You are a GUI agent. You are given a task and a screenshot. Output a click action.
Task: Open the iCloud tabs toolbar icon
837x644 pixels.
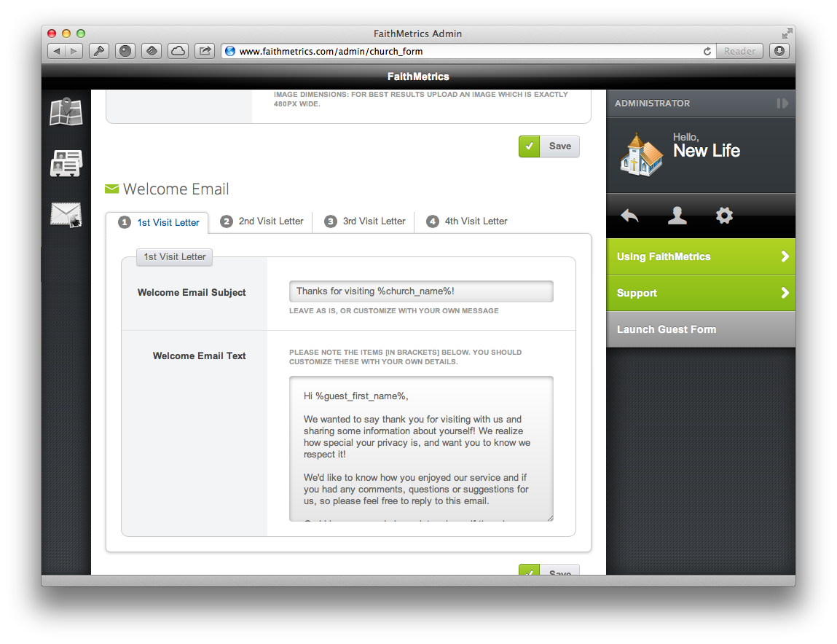[178, 51]
